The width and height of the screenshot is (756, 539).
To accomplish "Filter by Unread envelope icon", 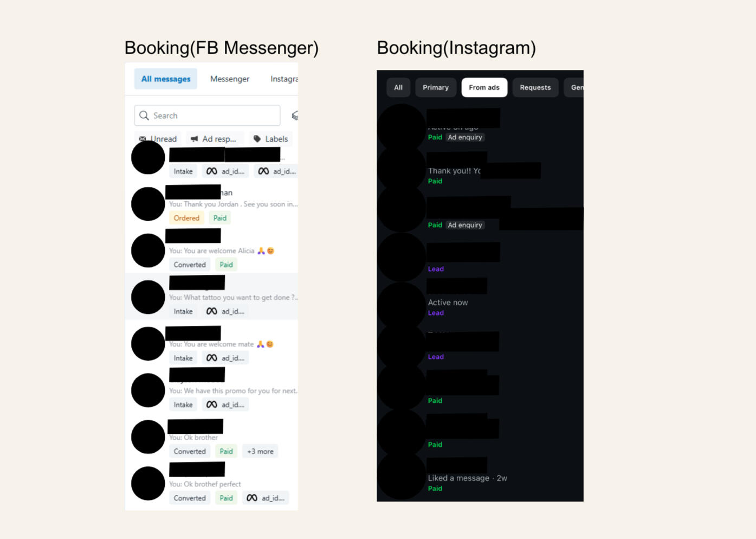I will pos(142,139).
